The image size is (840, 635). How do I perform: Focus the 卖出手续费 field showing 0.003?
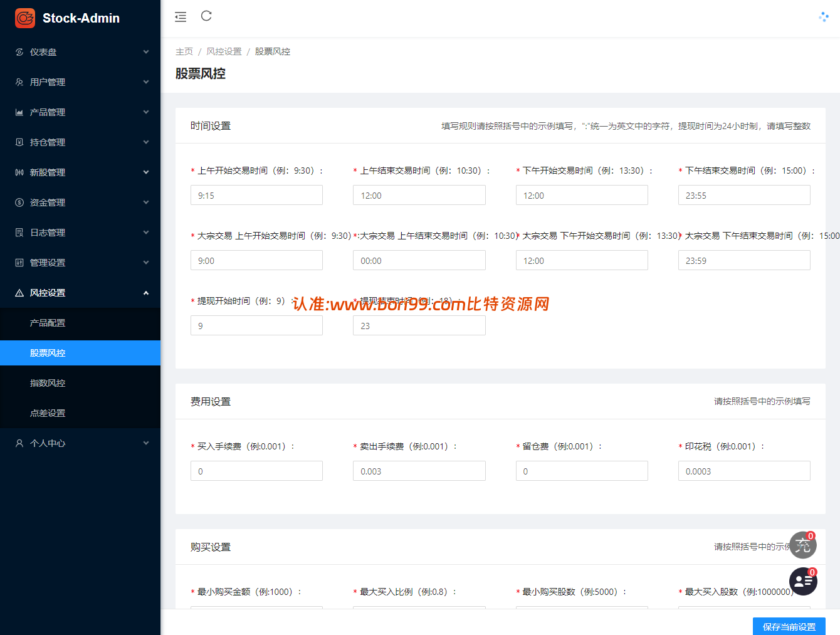point(419,471)
